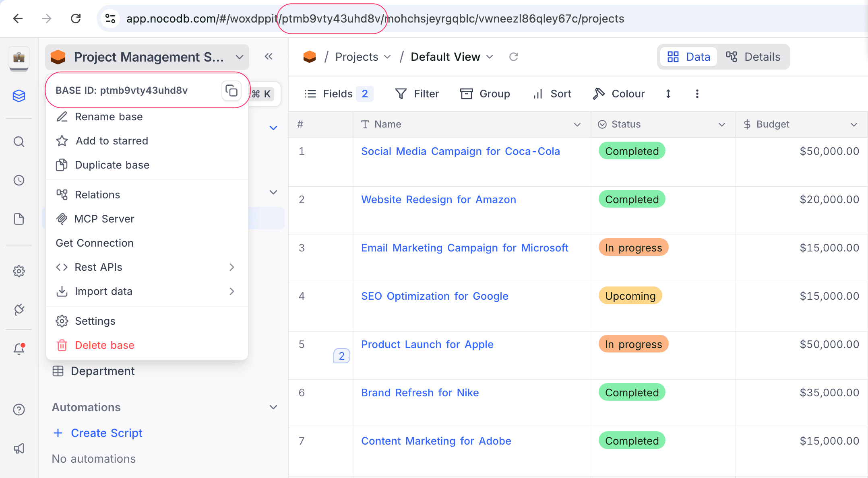Switch to the Details view toggle
Image resolution: width=868 pixels, height=478 pixels.
point(753,57)
